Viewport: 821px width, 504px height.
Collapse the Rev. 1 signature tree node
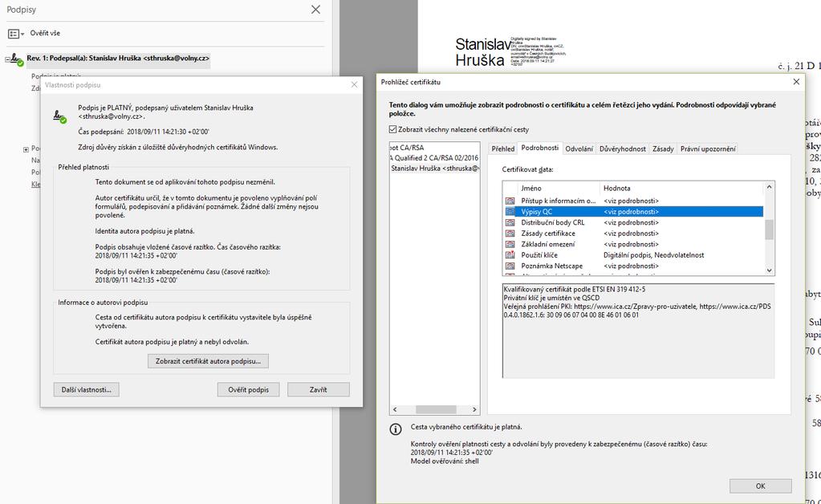[8, 59]
